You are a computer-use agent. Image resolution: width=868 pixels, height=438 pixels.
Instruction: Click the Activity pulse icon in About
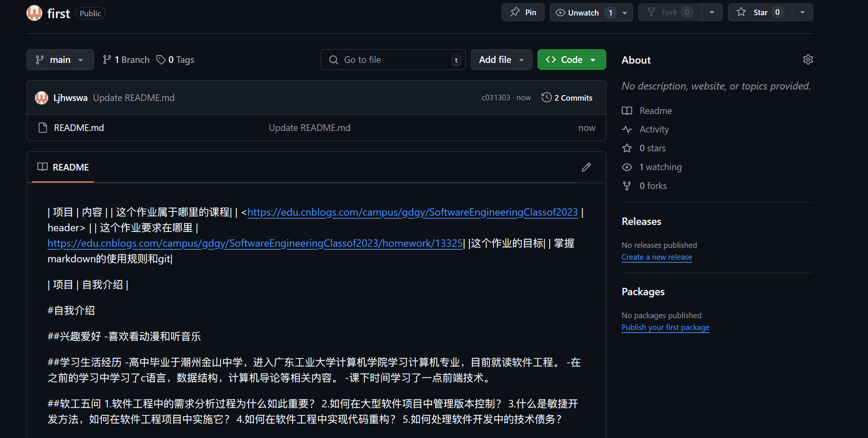627,129
